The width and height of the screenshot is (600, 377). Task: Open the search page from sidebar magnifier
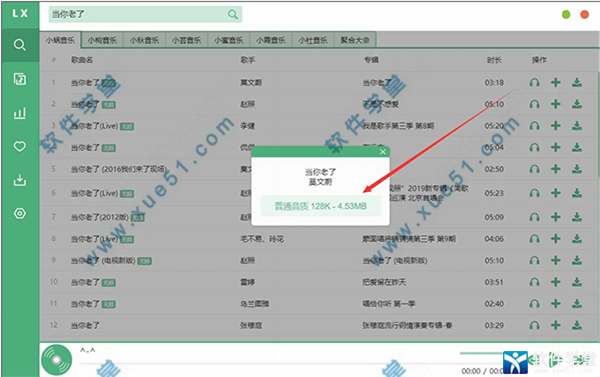(x=20, y=45)
